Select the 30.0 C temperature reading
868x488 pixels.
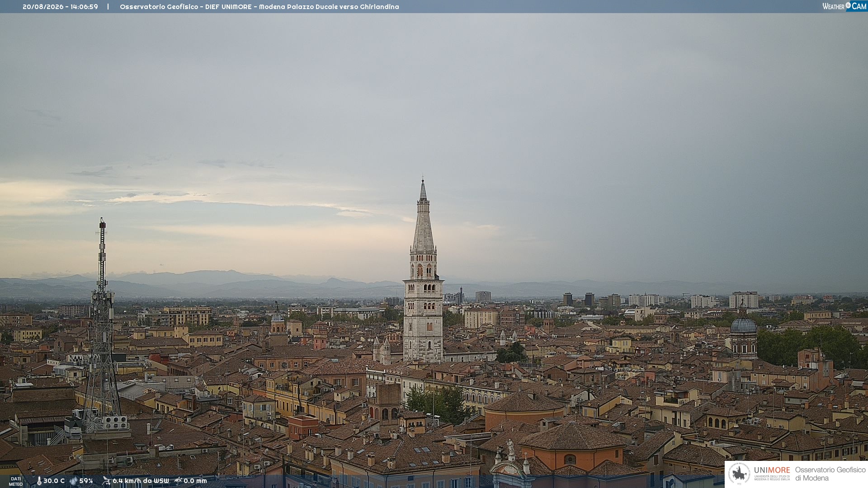pos(54,481)
